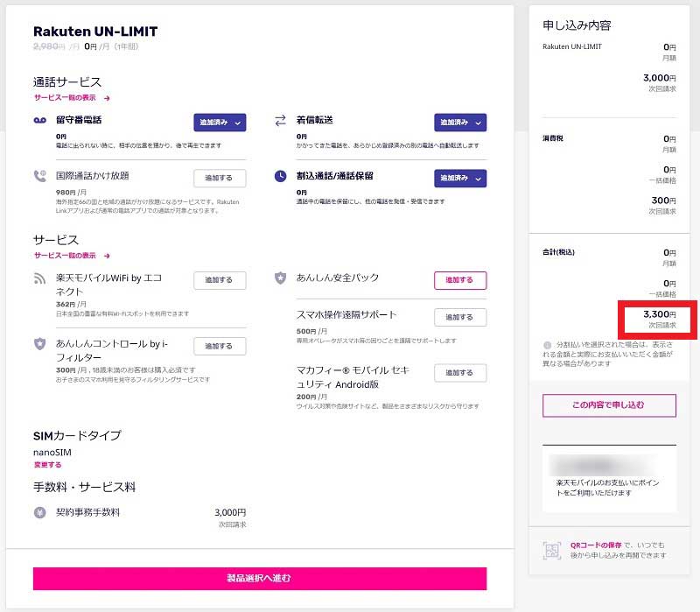Add あんしんコントロール by i-フィルター
The height and width of the screenshot is (612, 700).
pyautogui.click(x=220, y=346)
